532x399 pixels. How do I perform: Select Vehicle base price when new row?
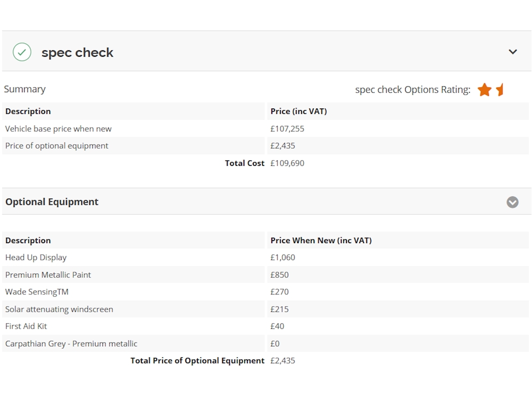266,128
